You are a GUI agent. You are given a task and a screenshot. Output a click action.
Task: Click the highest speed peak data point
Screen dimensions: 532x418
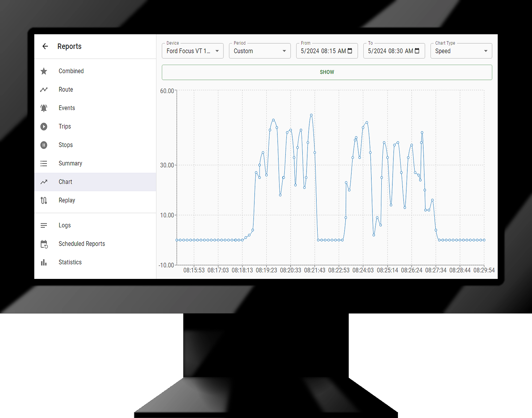311,115
